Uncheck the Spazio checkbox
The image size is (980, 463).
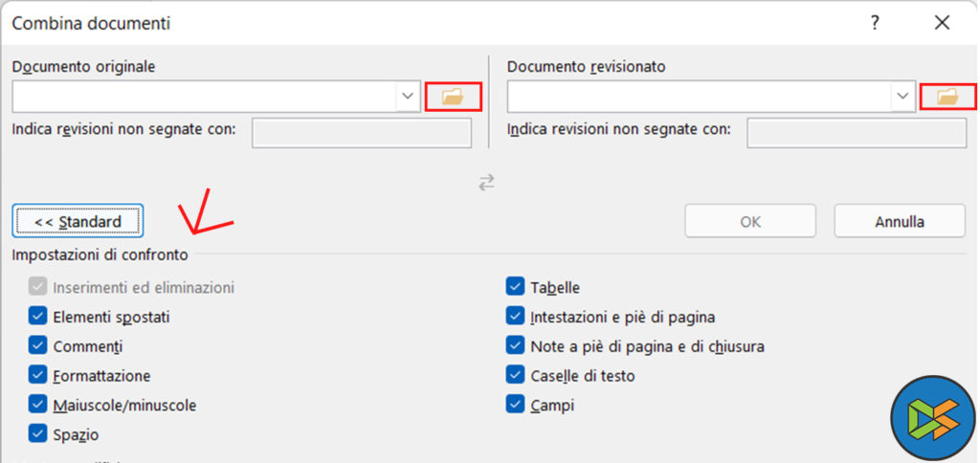pyautogui.click(x=38, y=434)
